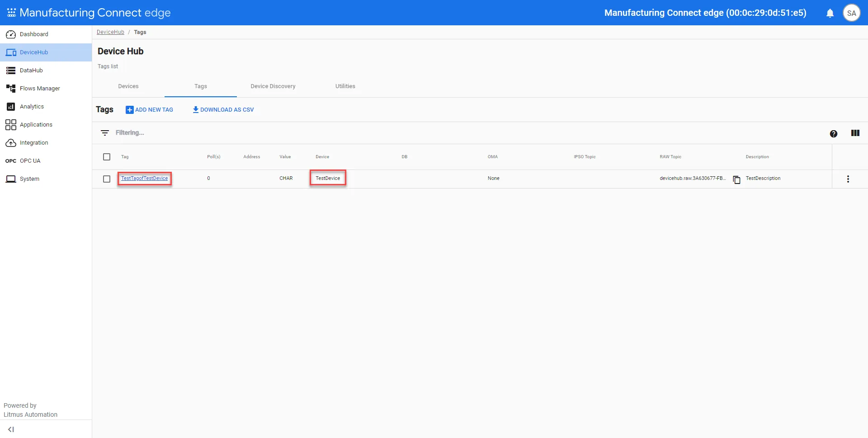Sort by the Poll(s) column header

[x=214, y=157]
